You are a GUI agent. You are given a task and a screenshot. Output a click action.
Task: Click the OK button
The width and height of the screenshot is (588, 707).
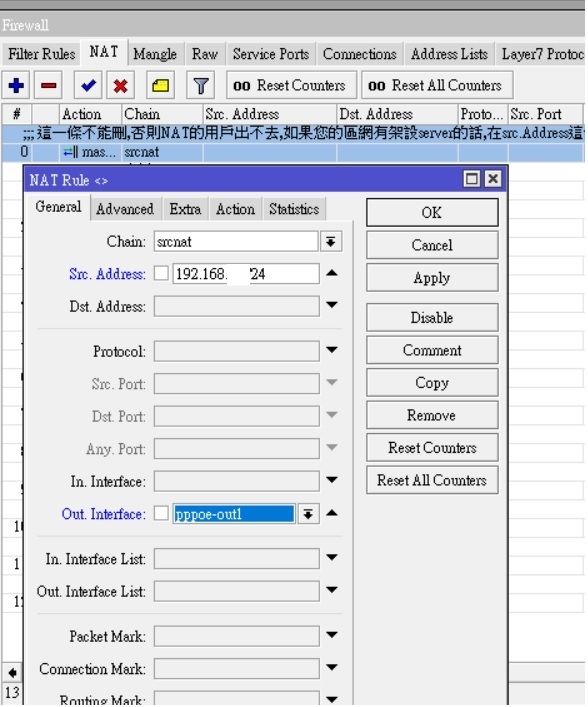432,212
